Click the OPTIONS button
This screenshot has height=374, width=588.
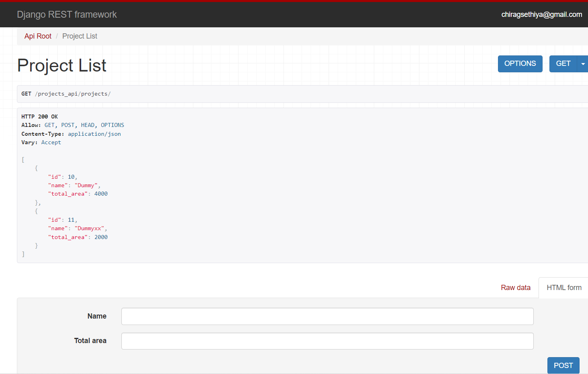click(520, 63)
